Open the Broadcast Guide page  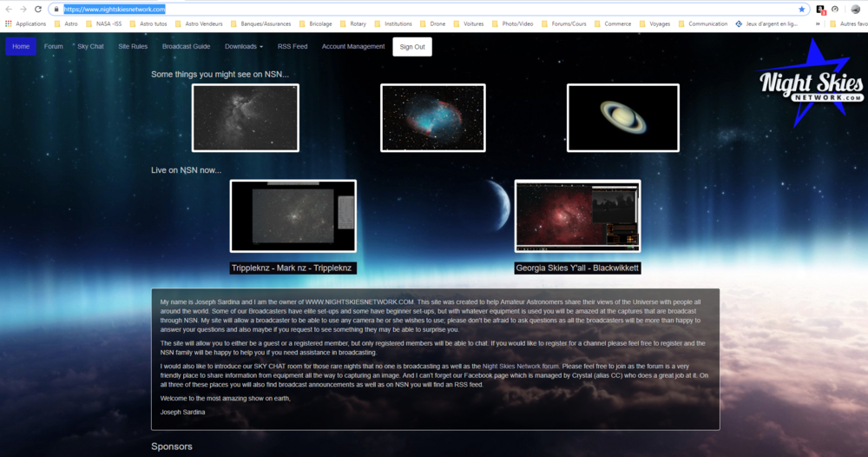186,47
